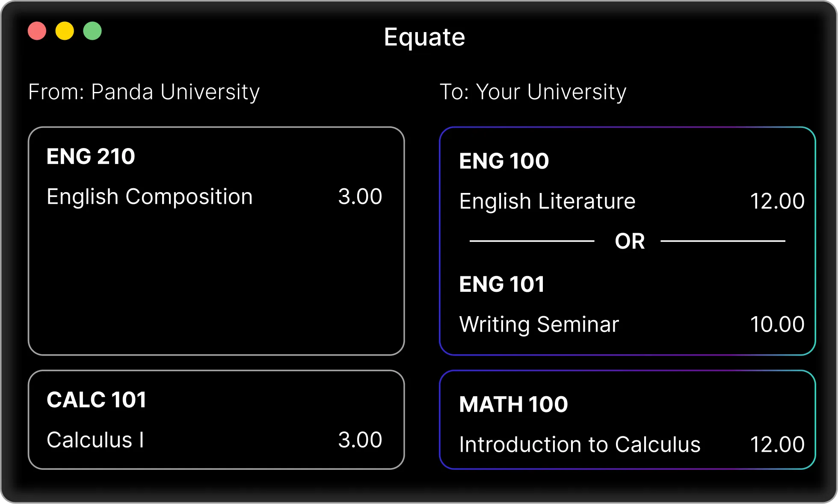Click the green maximize window button
This screenshot has width=838, height=504.
[92, 31]
